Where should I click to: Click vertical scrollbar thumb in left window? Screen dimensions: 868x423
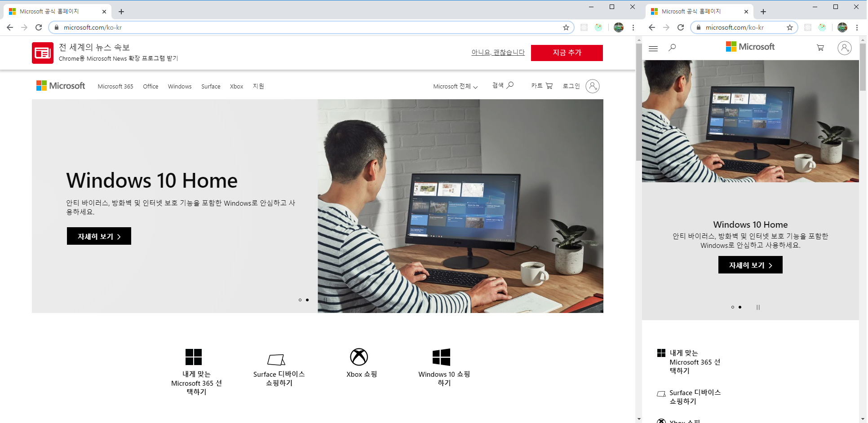[x=639, y=102]
